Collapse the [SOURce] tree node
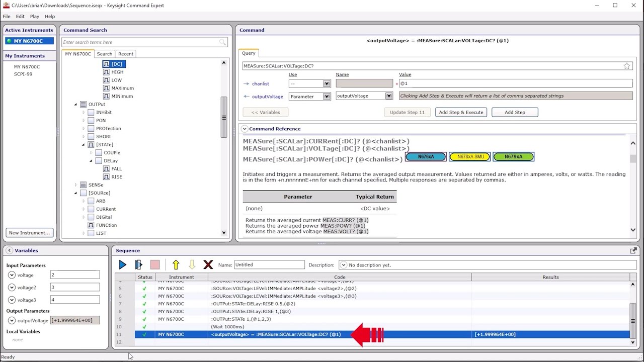The image size is (644, 362). 76,193
